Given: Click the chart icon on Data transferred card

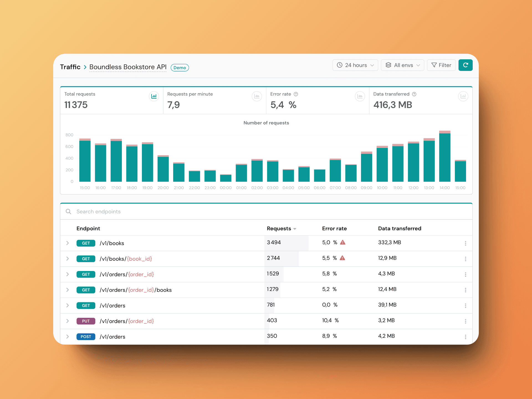Looking at the screenshot, I should pos(463,96).
